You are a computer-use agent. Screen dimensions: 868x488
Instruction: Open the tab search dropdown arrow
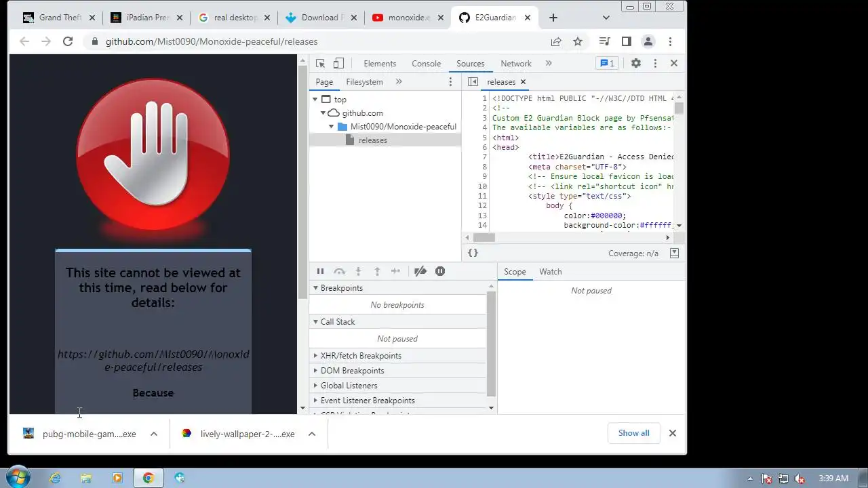(x=606, y=18)
